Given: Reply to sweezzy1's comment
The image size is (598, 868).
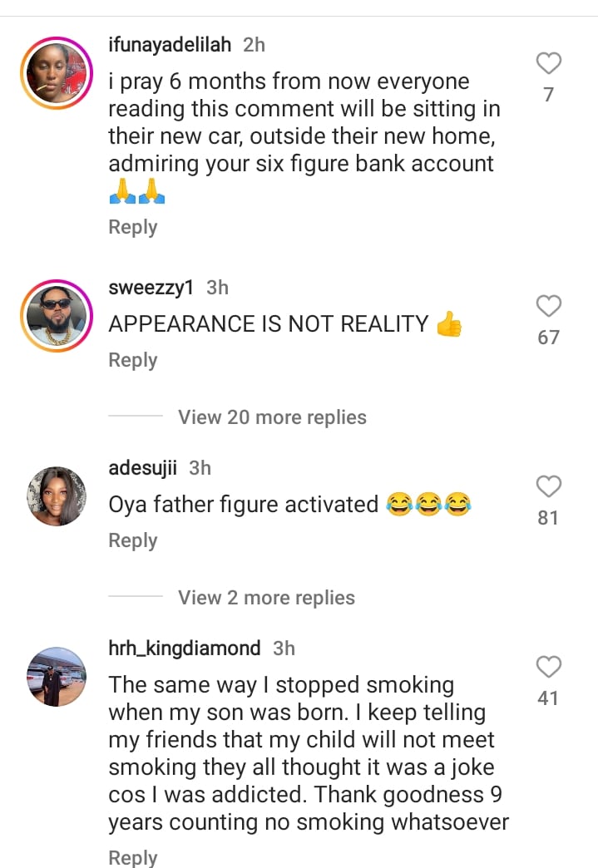Looking at the screenshot, I should click(133, 360).
